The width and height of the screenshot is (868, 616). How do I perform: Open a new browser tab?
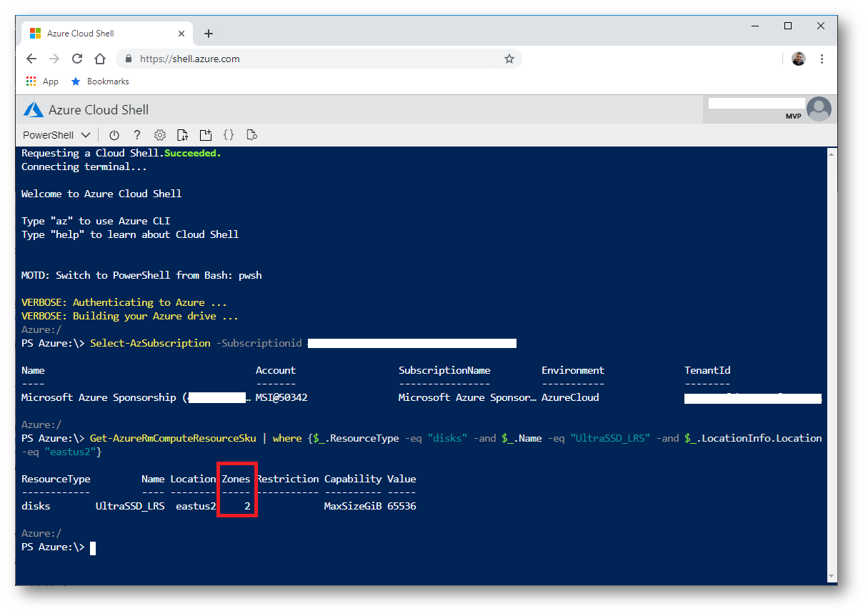pyautogui.click(x=209, y=34)
